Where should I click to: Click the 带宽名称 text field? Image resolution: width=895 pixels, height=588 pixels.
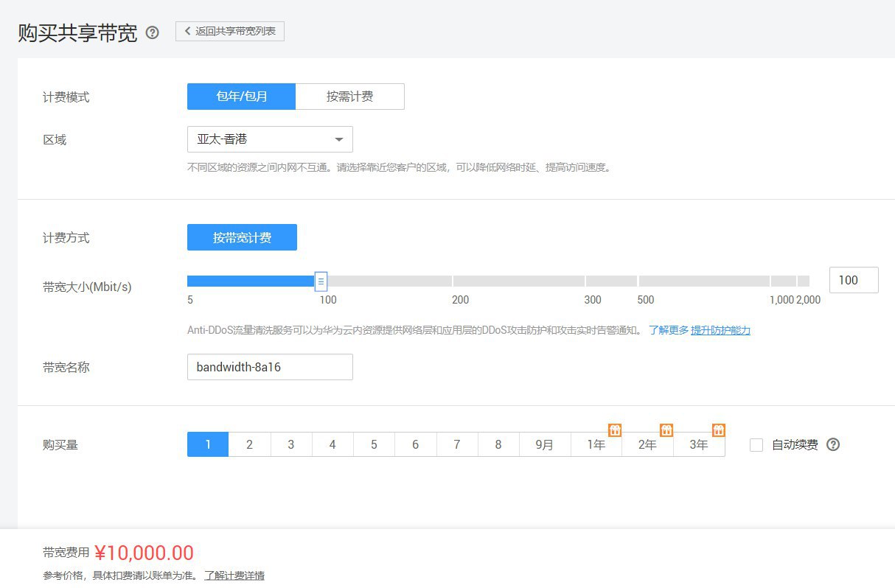point(270,367)
